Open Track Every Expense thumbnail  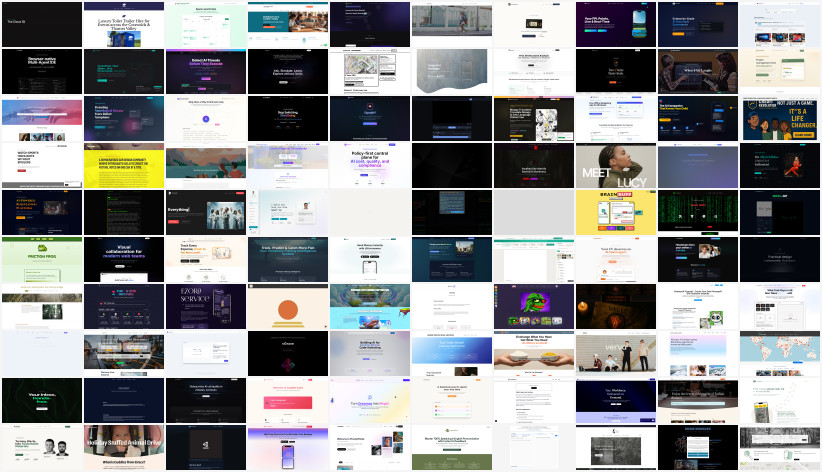coord(206,260)
